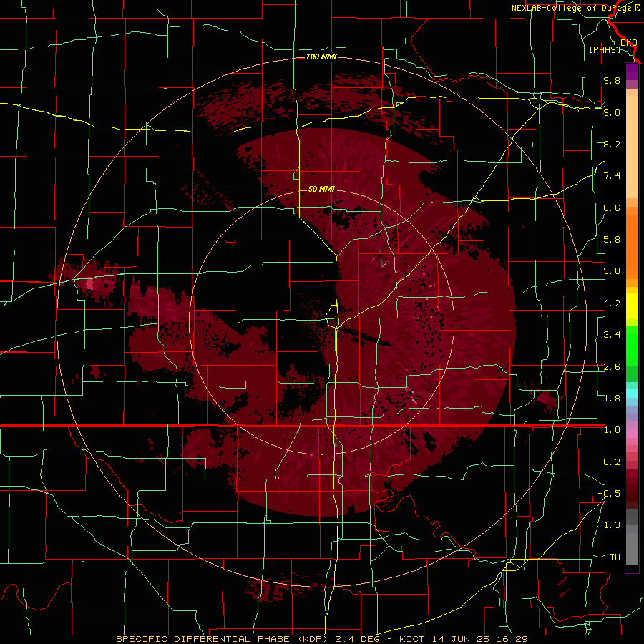Click the 5.0 scale value
644x644 pixels.
pyautogui.click(x=612, y=271)
